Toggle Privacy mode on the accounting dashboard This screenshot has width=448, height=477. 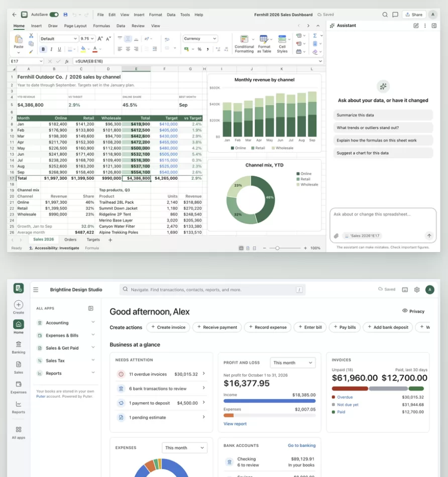point(413,311)
